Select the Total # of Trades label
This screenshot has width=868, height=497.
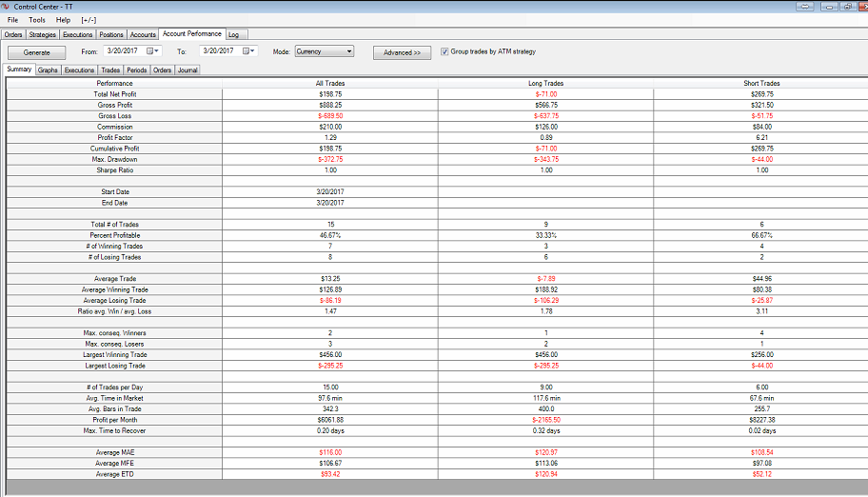pyautogui.click(x=114, y=225)
